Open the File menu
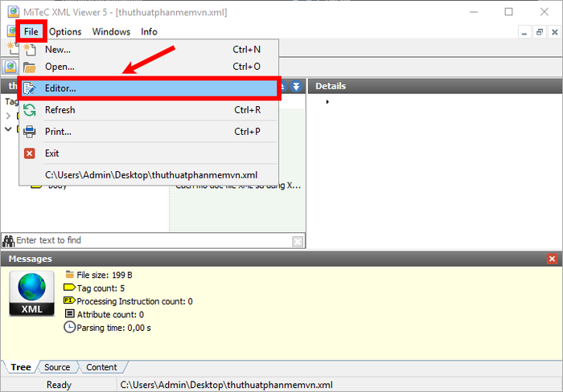This screenshot has width=563, height=392. point(31,31)
